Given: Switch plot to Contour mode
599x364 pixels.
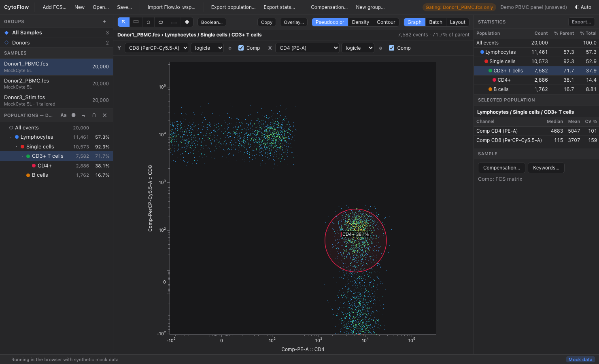Looking at the screenshot, I should [x=386, y=22].
